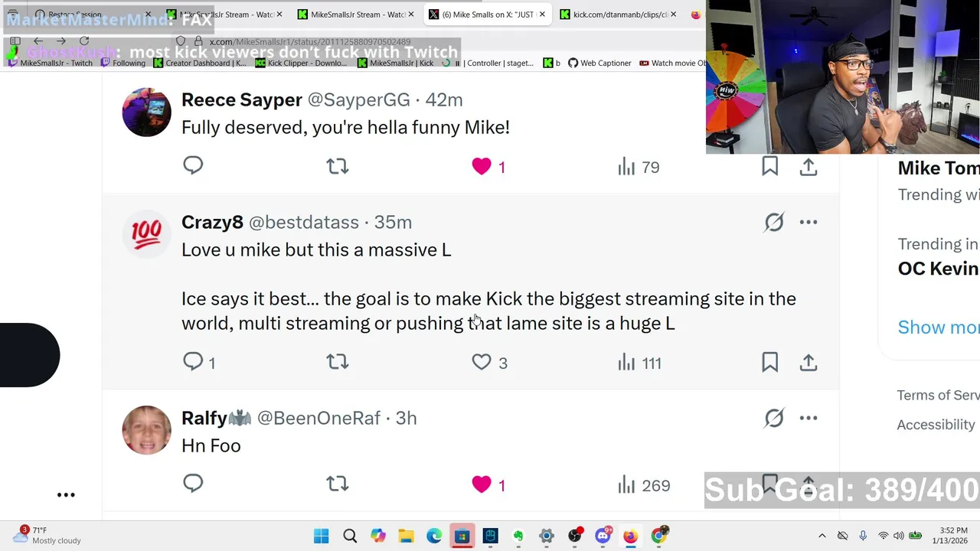The image size is (980, 551).
Task: Open more options for Crazy8's tweet
Action: [808, 222]
